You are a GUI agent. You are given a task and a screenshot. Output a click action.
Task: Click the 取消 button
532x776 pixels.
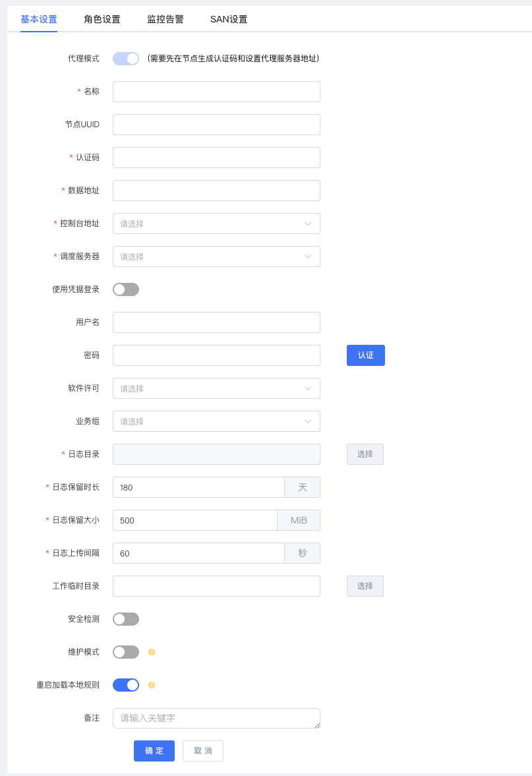point(203,751)
